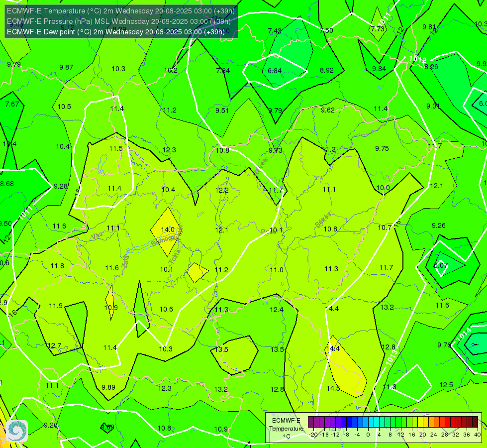Screen dimensions: 487x448
Task: Click the 12.4 value on the map
Action: (277, 310)
